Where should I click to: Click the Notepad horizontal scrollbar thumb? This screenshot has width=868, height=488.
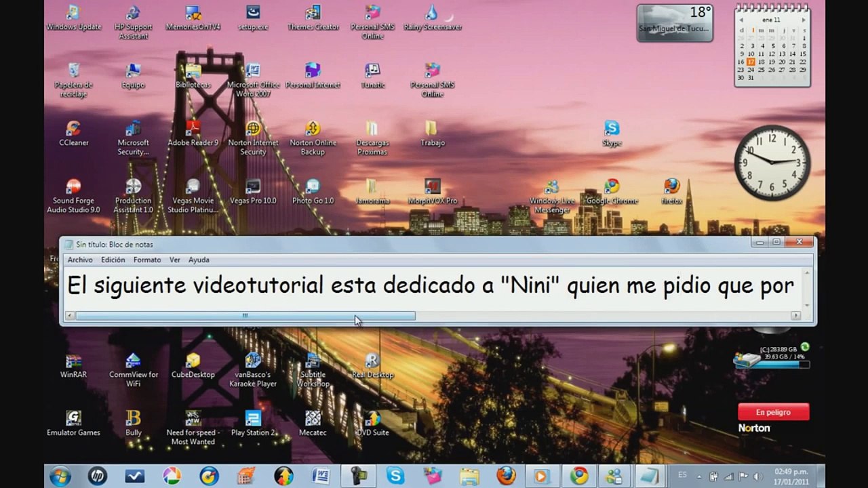pyautogui.click(x=245, y=316)
